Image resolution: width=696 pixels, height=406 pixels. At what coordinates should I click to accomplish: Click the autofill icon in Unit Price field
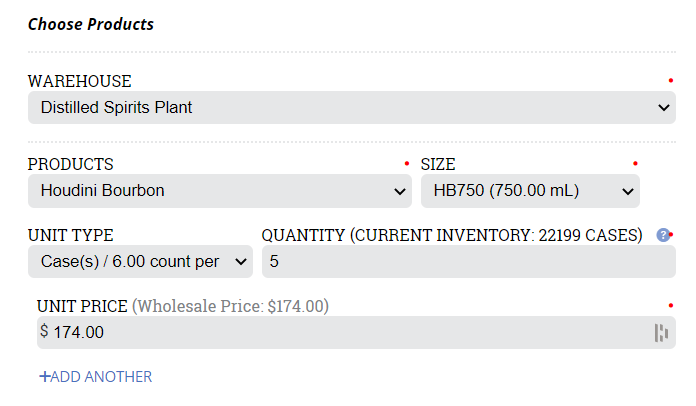tap(661, 333)
